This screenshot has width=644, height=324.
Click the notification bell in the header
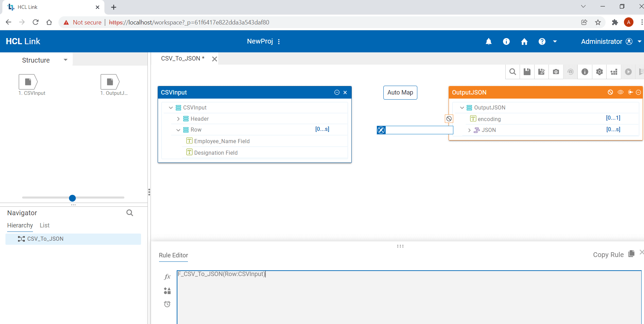[x=488, y=41]
